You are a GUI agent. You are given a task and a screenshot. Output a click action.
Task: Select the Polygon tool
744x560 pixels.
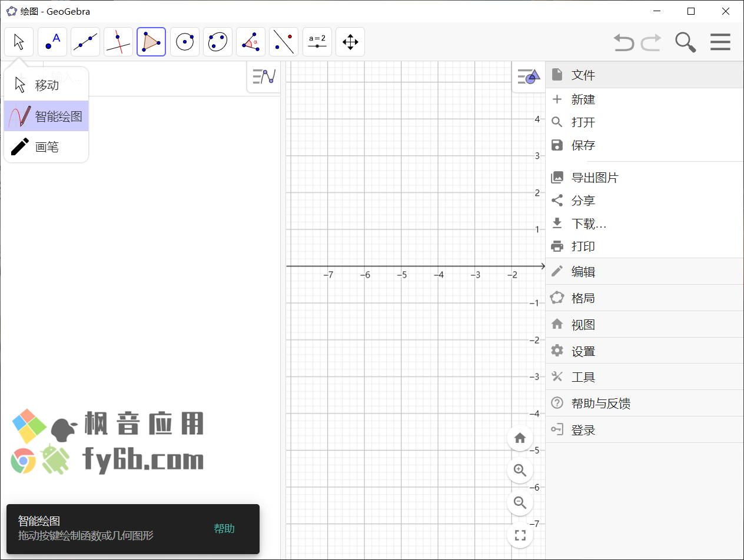(151, 42)
